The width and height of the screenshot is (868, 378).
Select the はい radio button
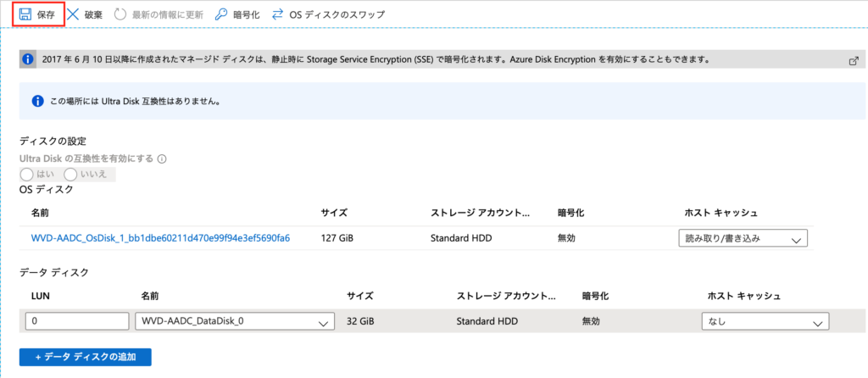(26, 175)
